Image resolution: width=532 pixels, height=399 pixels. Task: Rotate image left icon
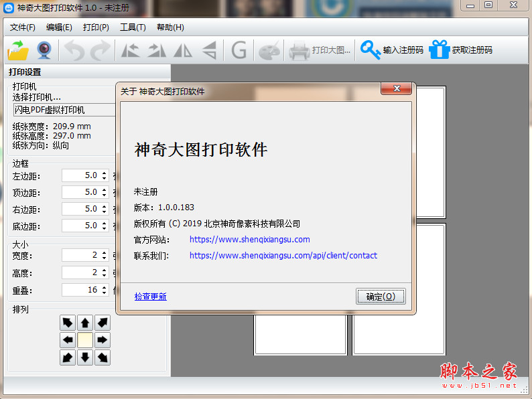pos(130,50)
